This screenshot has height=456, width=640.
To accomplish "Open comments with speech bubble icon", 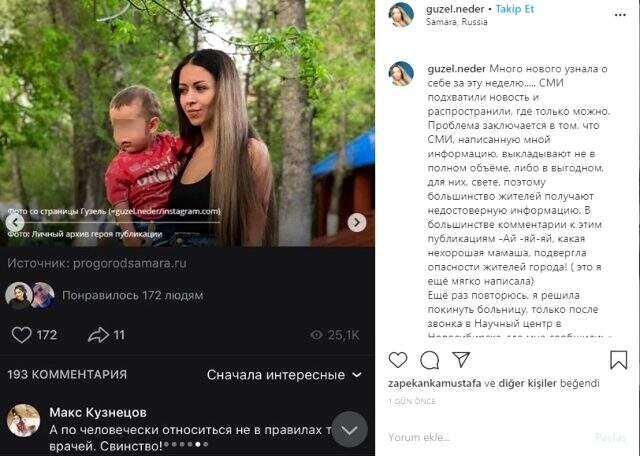I will coord(429,360).
